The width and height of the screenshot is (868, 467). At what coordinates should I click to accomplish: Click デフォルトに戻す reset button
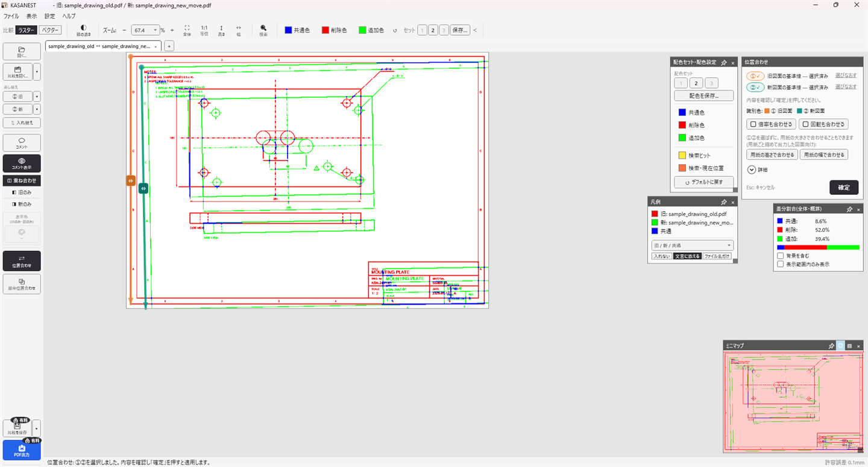pos(703,182)
